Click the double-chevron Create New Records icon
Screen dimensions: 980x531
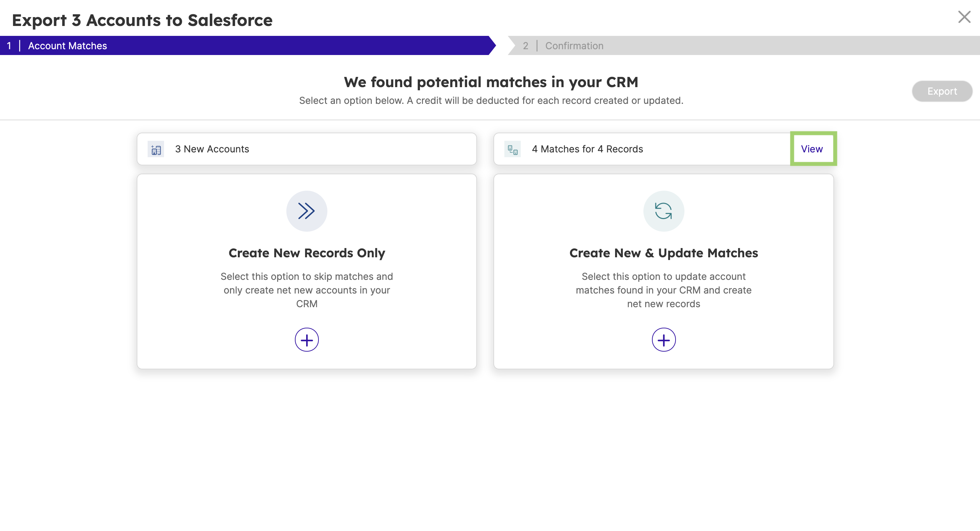pos(307,211)
